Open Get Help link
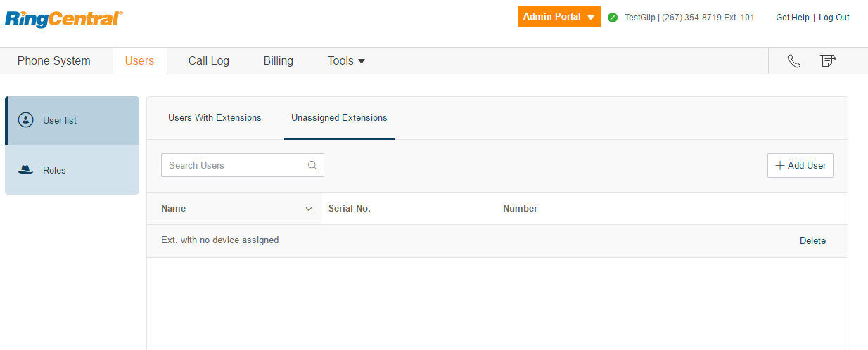The height and width of the screenshot is (350, 868). coord(793,18)
